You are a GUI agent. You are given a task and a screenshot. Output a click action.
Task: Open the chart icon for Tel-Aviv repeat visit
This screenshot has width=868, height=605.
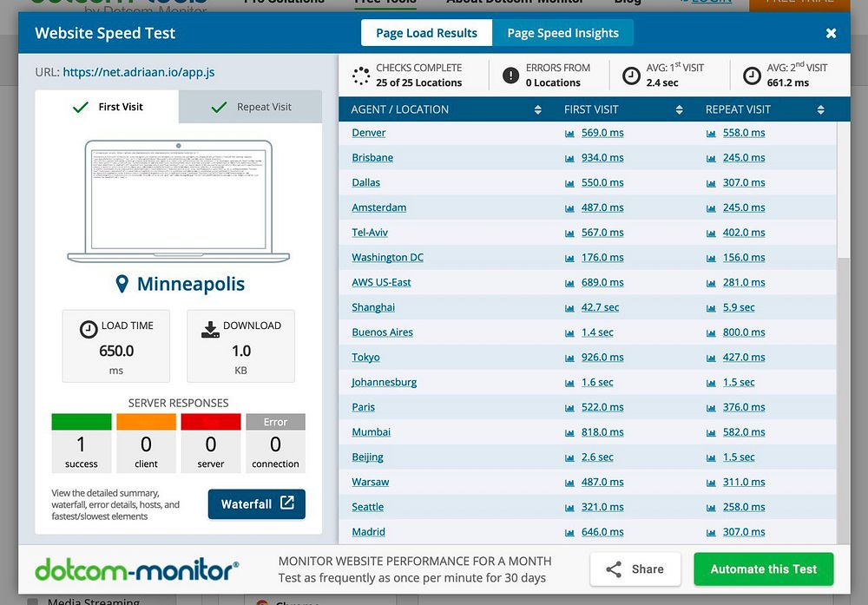click(x=711, y=233)
